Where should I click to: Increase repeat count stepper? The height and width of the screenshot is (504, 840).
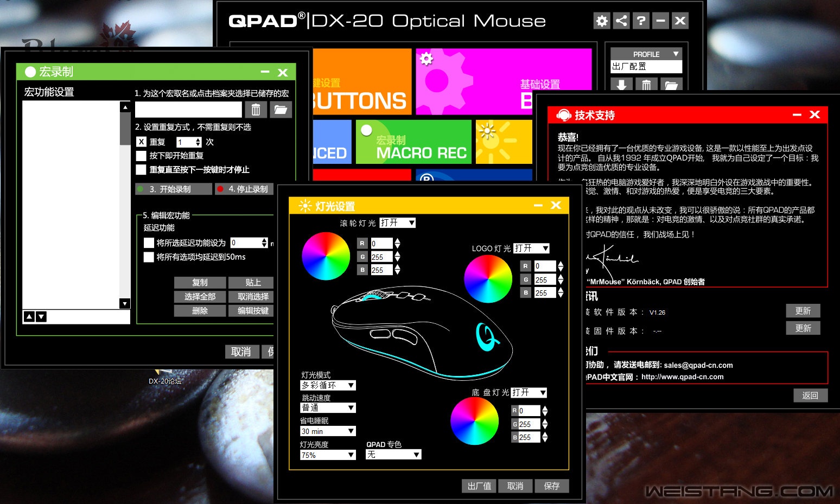coord(198,139)
